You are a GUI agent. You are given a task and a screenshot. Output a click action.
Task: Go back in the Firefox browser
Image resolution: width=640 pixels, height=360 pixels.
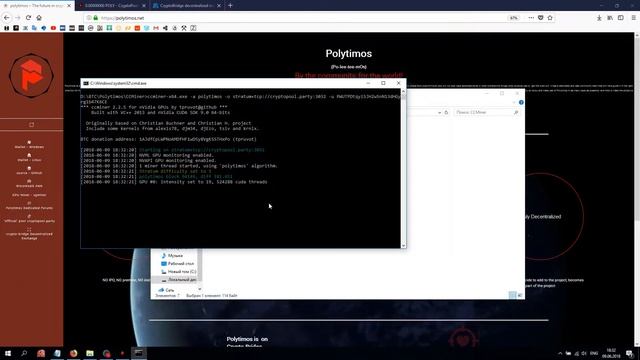(7, 18)
